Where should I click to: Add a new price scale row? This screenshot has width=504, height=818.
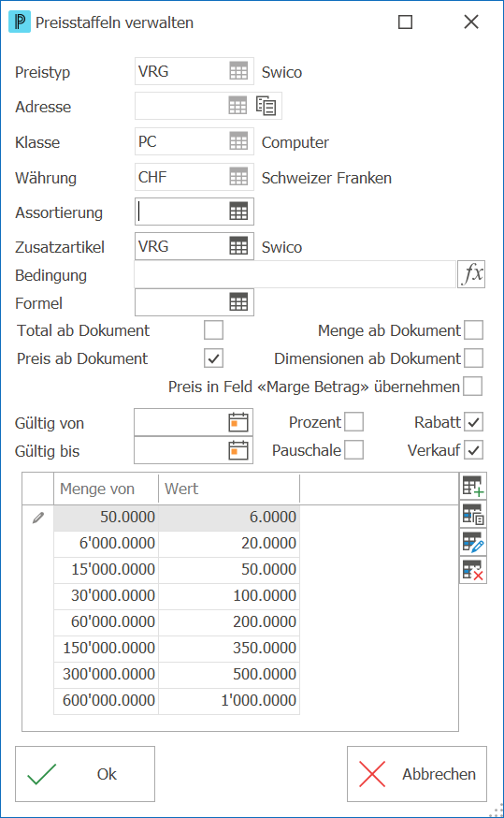point(473,486)
